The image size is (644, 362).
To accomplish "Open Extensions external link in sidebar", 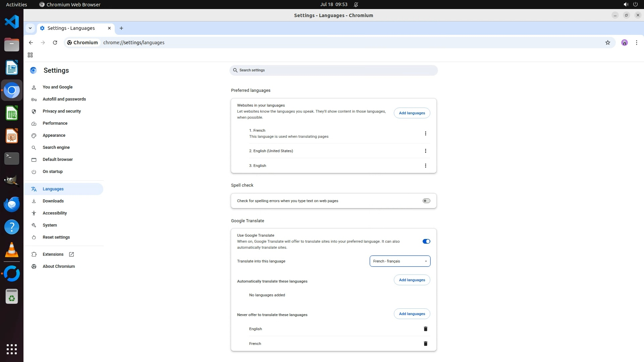I will coord(53,254).
